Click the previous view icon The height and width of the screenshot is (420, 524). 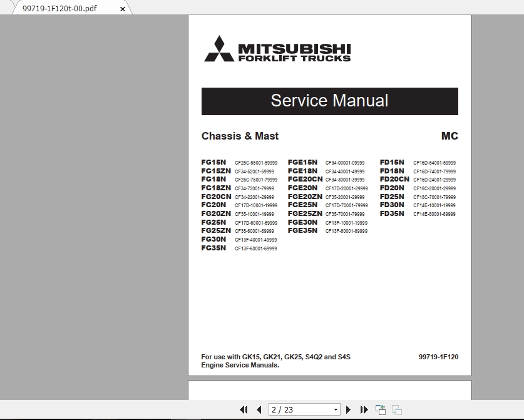[x=380, y=409]
